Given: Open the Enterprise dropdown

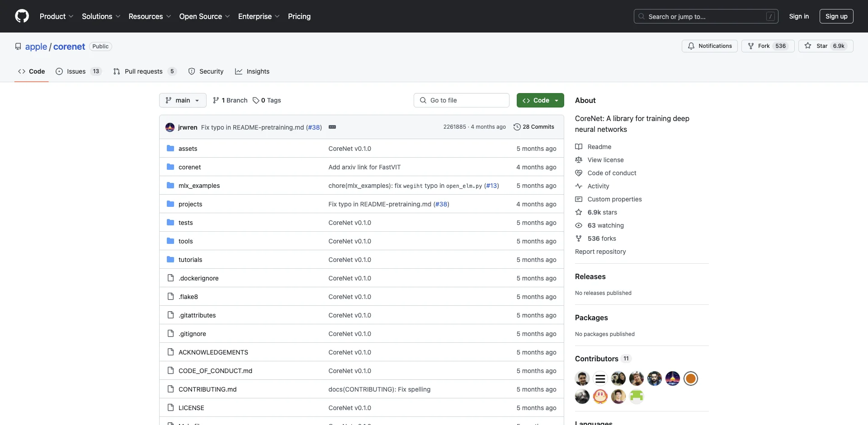Looking at the screenshot, I should point(259,16).
